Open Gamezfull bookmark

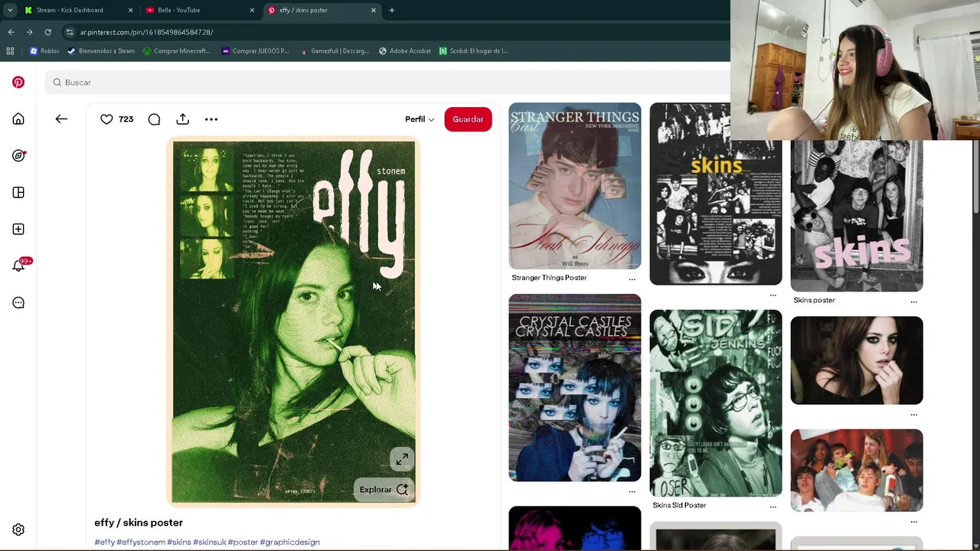(x=335, y=51)
